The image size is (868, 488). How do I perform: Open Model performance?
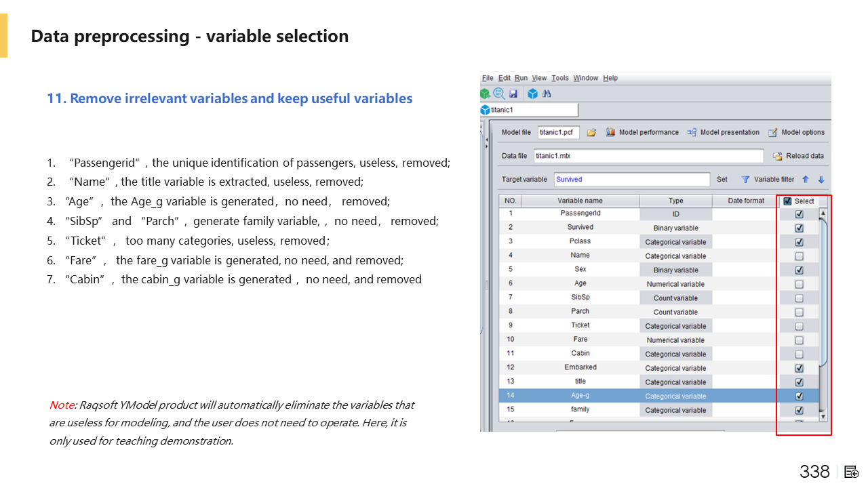pyautogui.click(x=642, y=132)
